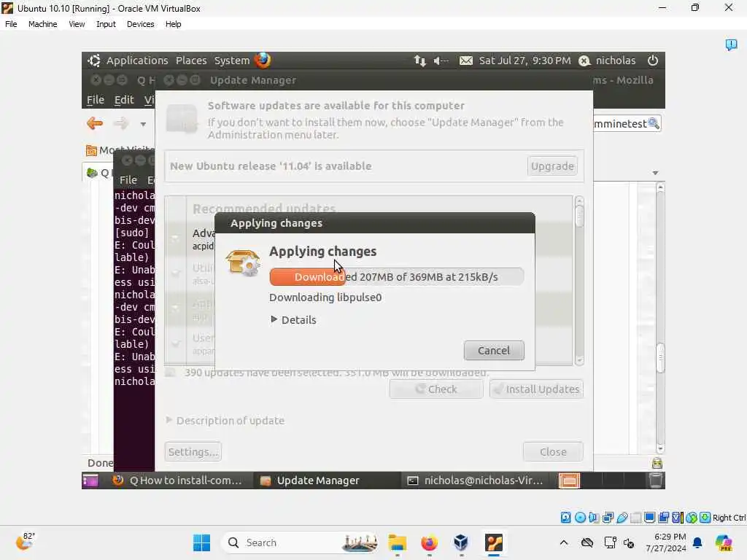Click the download progress bar
Viewport: 747px width, 560px height.
click(396, 276)
